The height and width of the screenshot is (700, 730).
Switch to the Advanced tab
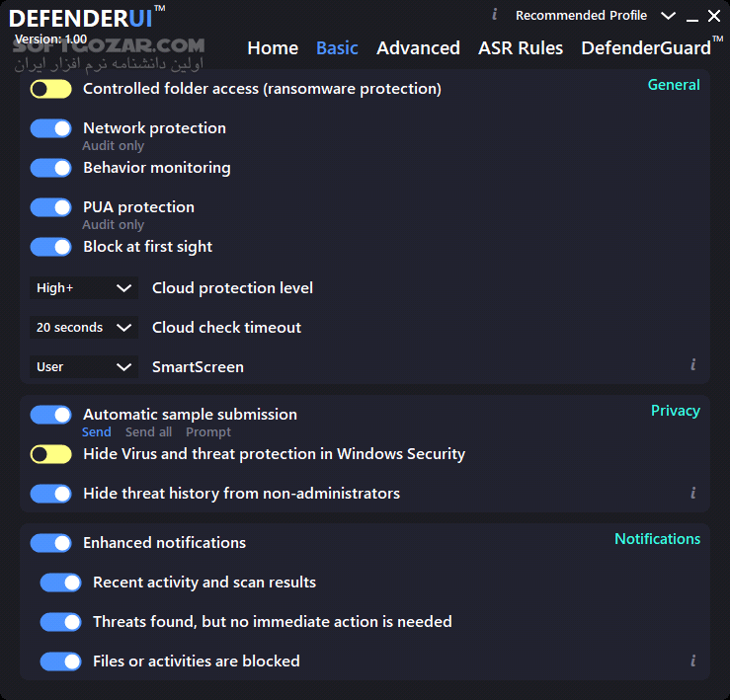(x=418, y=48)
